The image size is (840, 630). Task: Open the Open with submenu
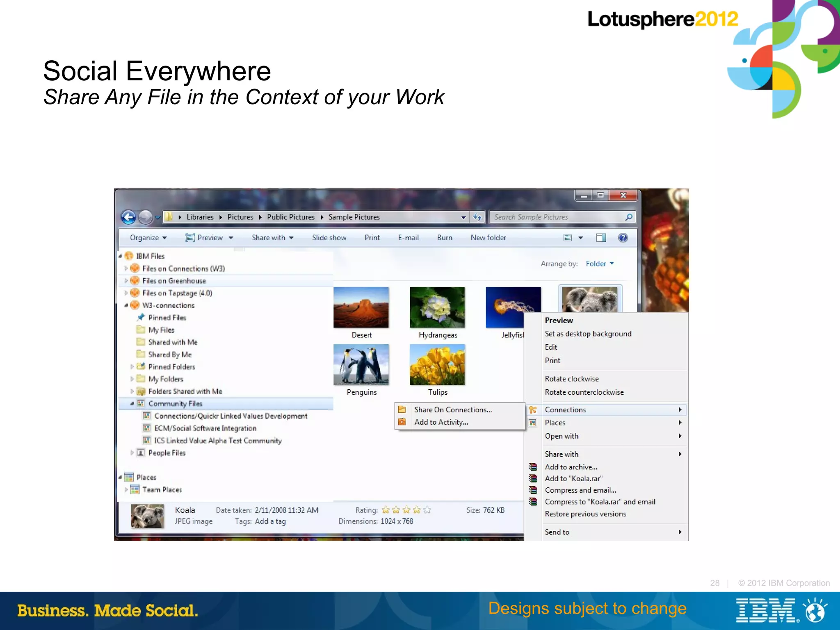click(x=606, y=436)
